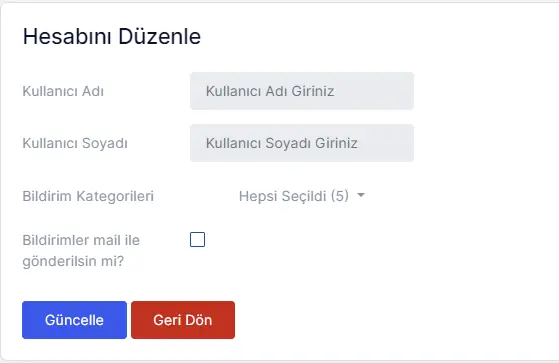Select the red return button
559x363 pixels.
coord(183,320)
